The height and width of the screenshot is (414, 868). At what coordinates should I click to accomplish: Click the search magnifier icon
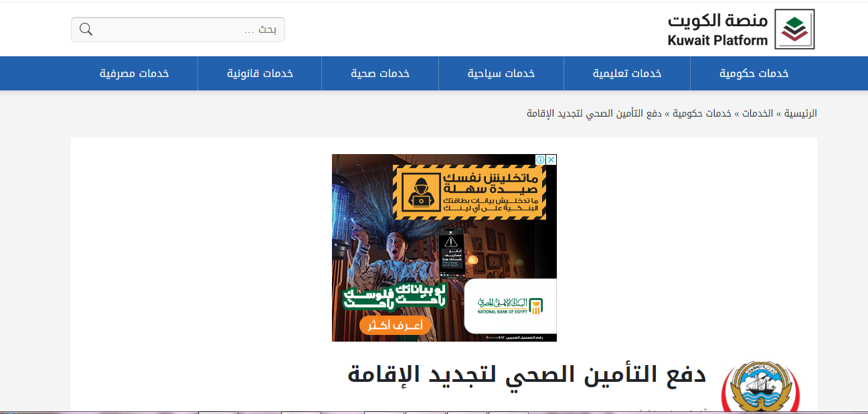click(x=86, y=29)
